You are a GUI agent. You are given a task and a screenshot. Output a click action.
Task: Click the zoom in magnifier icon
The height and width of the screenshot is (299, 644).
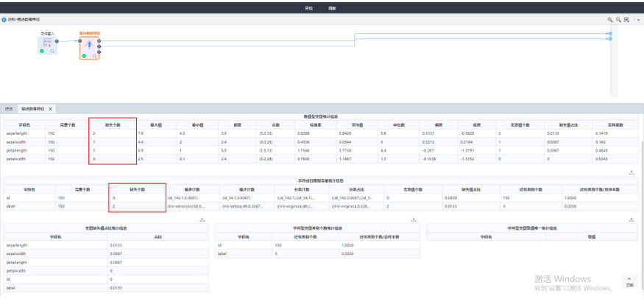(x=610, y=19)
